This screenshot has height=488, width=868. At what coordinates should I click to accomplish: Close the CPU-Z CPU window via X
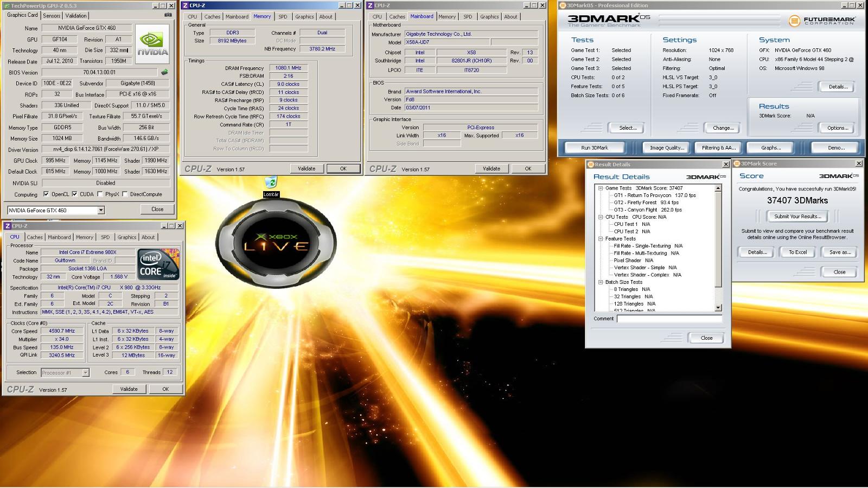pyautogui.click(x=180, y=226)
